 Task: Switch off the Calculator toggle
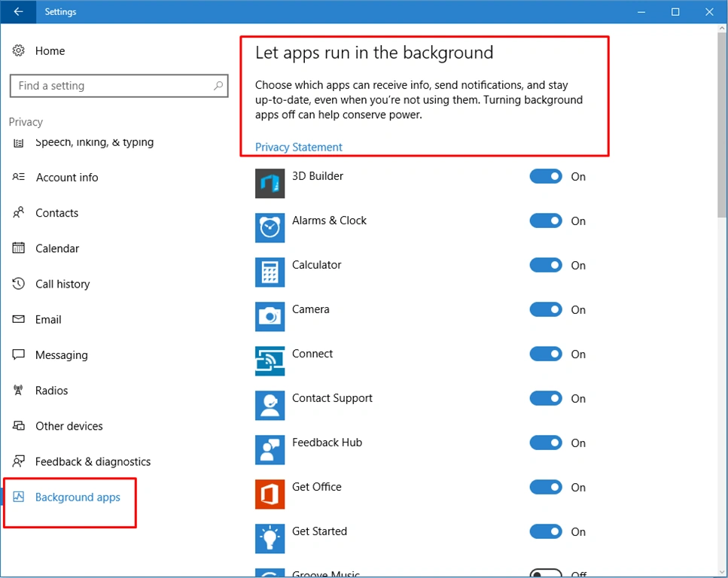tap(546, 265)
